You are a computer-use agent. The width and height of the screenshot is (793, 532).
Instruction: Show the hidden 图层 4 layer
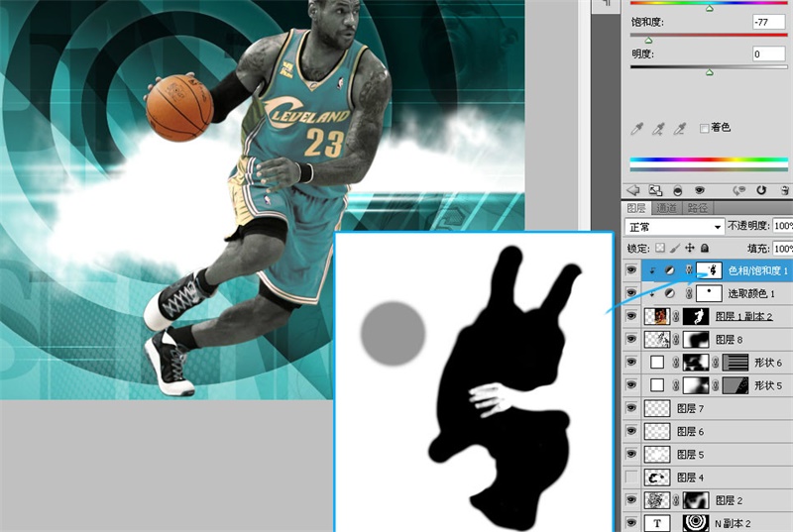click(632, 477)
